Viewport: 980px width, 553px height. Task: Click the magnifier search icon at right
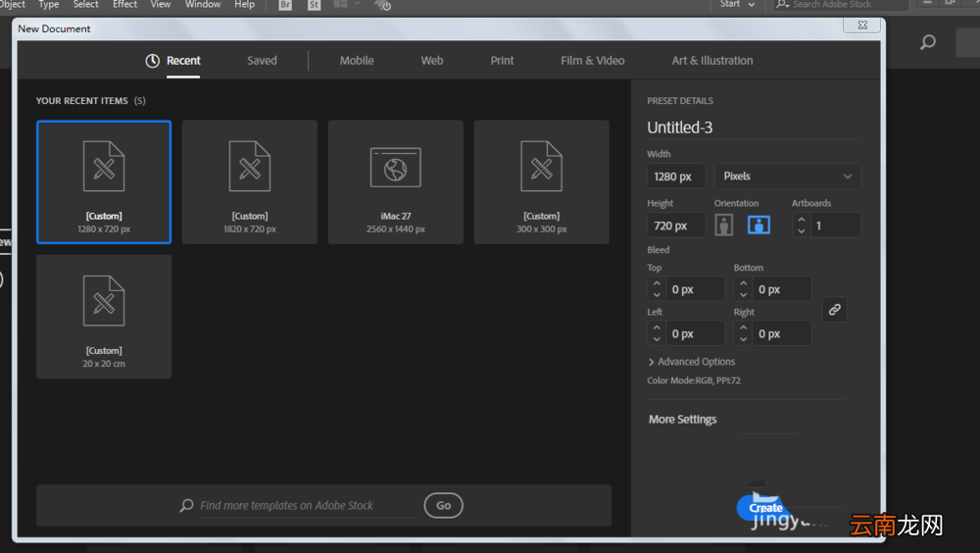click(x=927, y=42)
